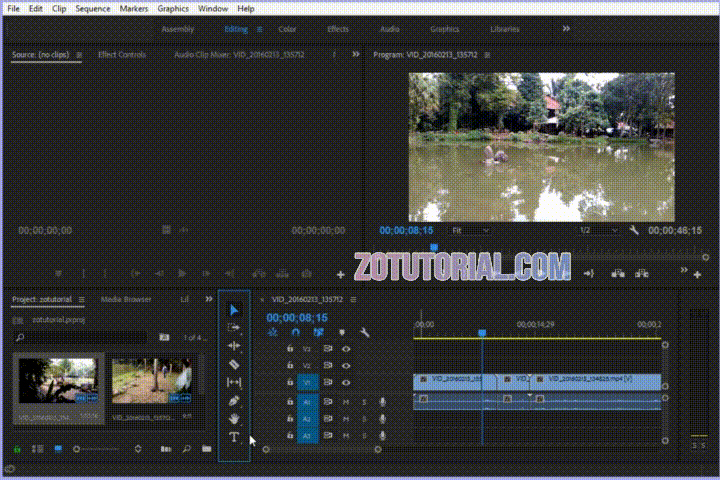Open the Media Browser tab
Image resolution: width=720 pixels, height=480 pixels.
point(126,299)
